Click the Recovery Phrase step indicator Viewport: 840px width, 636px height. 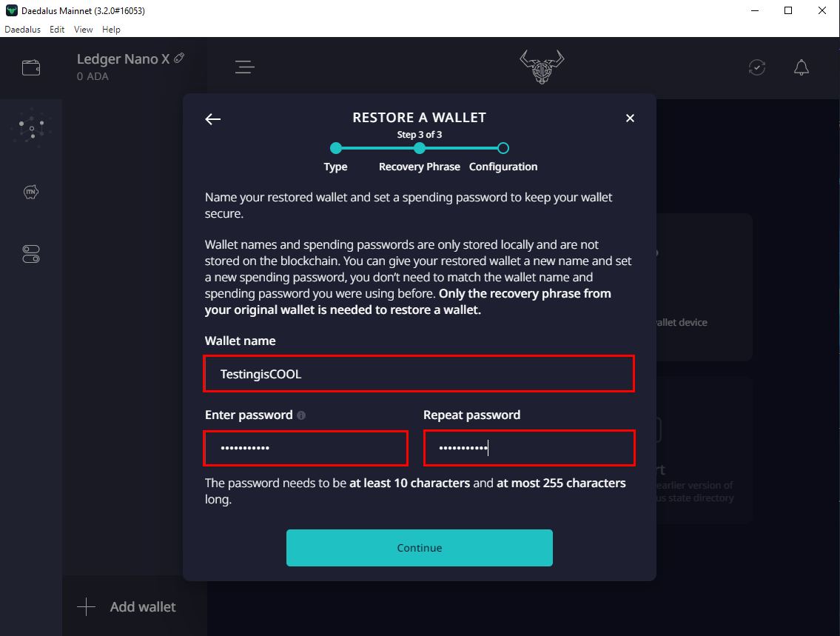click(420, 148)
